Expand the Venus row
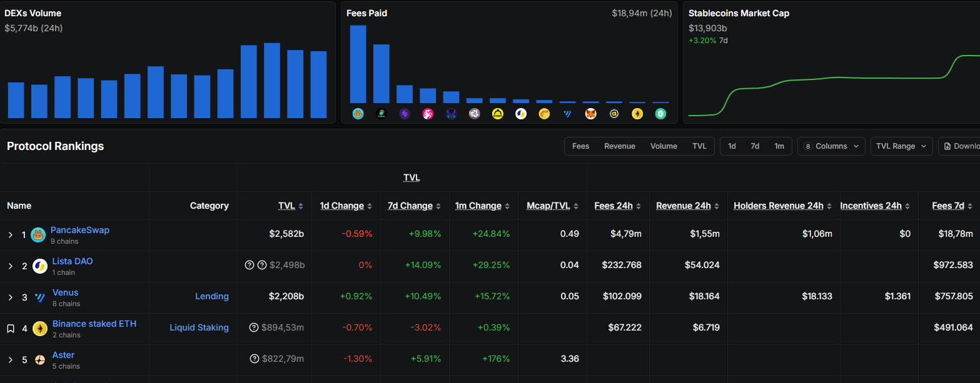The width and height of the screenshot is (980, 383). pyautogui.click(x=11, y=297)
